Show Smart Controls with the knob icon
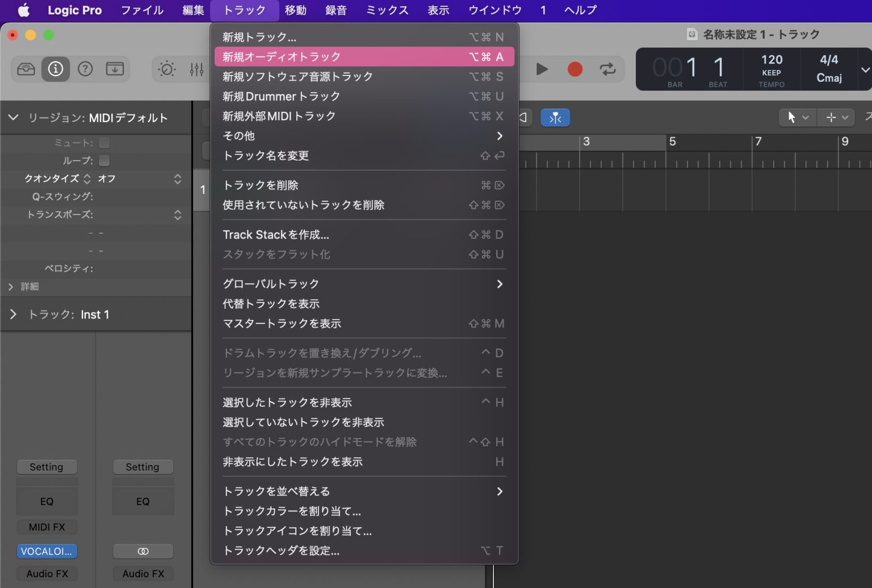Viewport: 872px width, 588px height. click(166, 69)
